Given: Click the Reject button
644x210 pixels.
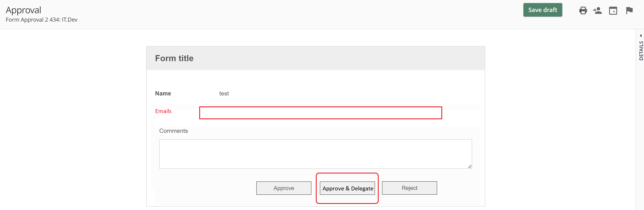Looking at the screenshot, I should (409, 188).
